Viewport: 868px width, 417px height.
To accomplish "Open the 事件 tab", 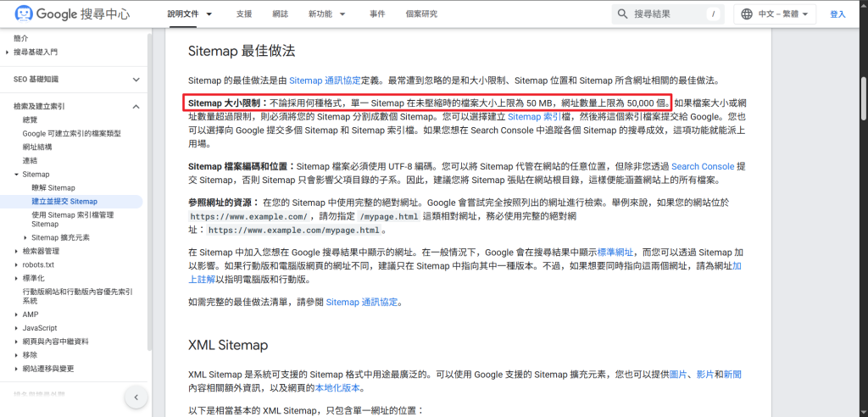I will [x=377, y=14].
